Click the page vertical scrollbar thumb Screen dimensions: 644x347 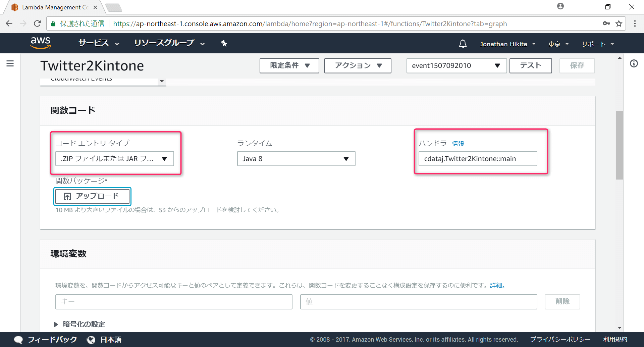coord(620,145)
